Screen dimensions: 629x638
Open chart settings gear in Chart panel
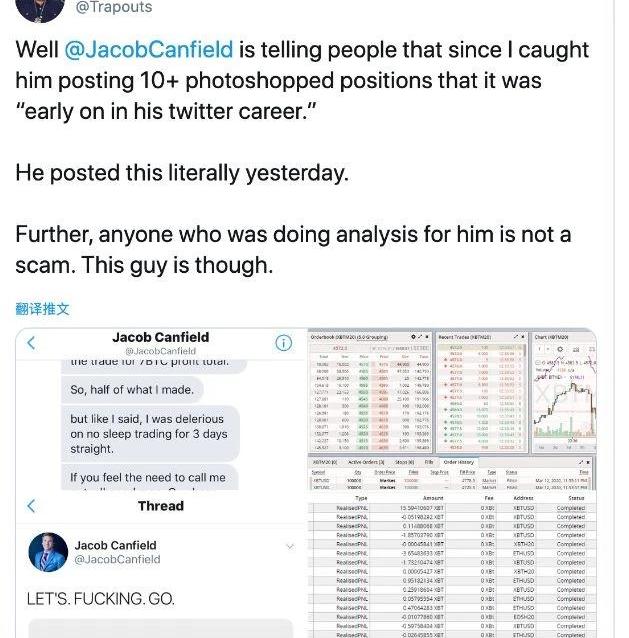click(x=560, y=349)
